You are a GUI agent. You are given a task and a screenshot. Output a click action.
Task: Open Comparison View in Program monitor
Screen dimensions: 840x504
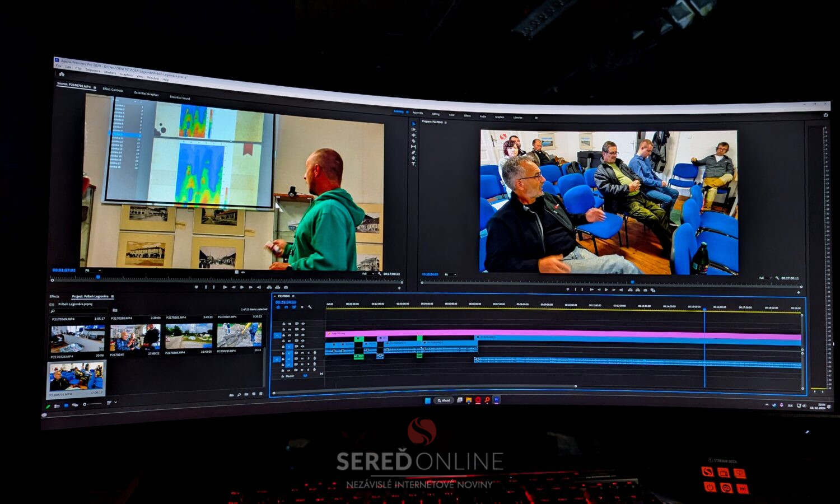(653, 290)
